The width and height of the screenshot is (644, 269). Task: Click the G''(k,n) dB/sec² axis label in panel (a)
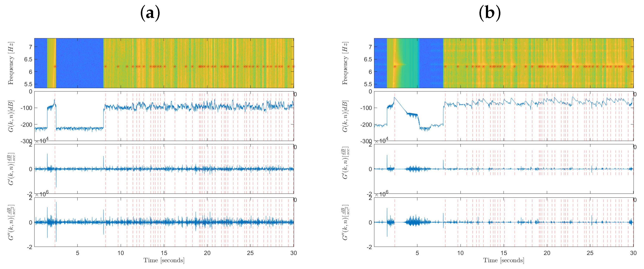11,223
